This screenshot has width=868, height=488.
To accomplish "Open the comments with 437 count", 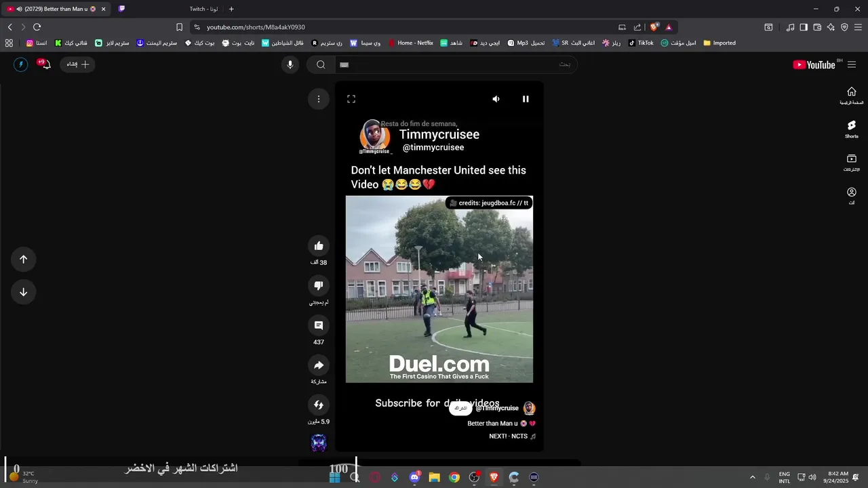I will pos(319,325).
